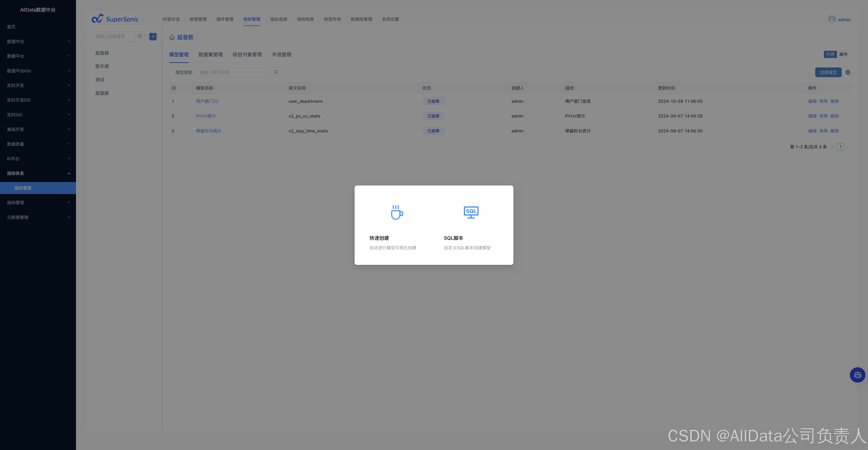Click the coffee cup quick-create icon
Screen dimensions: 868x450
[x=397, y=212]
